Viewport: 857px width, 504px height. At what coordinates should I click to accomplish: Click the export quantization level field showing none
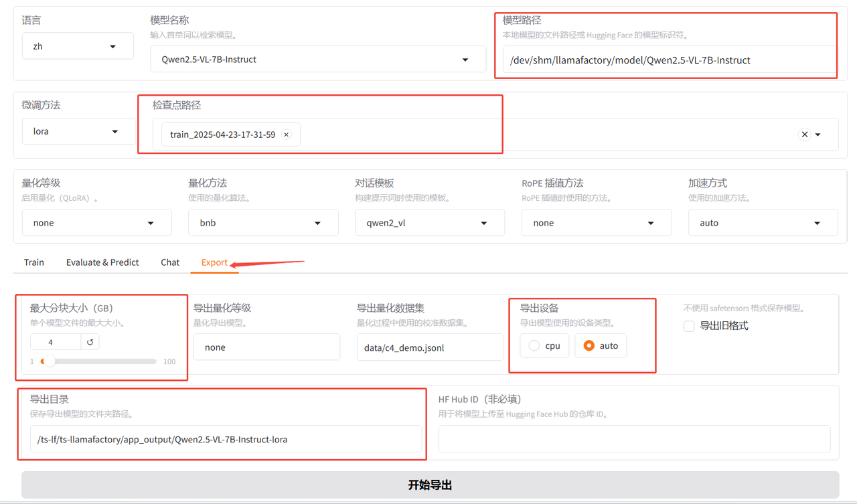pyautogui.click(x=266, y=347)
